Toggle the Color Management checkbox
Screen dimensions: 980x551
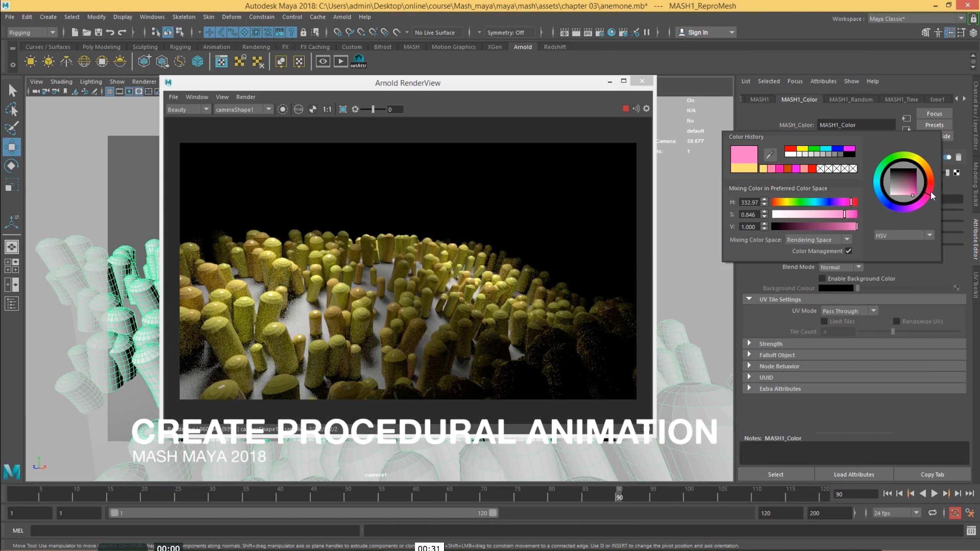click(x=849, y=251)
